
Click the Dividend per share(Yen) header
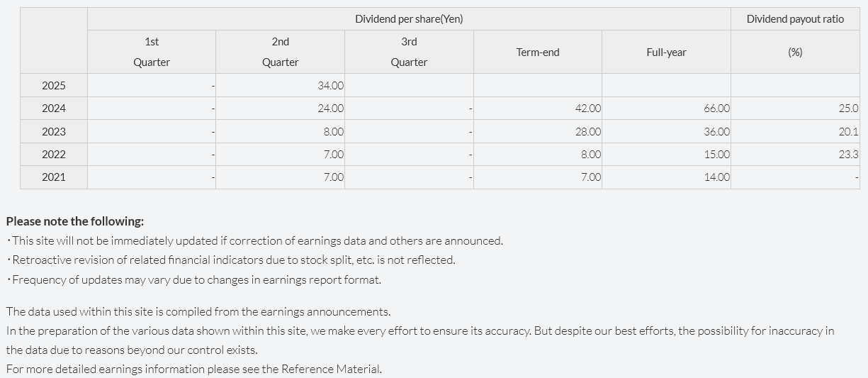tap(409, 19)
